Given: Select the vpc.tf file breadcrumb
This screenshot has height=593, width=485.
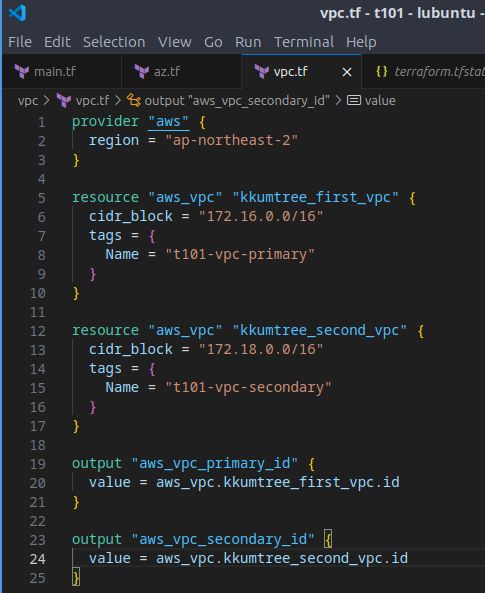Looking at the screenshot, I should [x=93, y=101].
